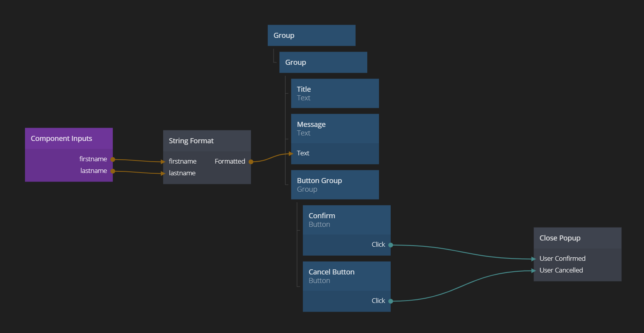This screenshot has height=333, width=644.
Task: Click the firstname input arrow on String Format
Action: tap(163, 162)
